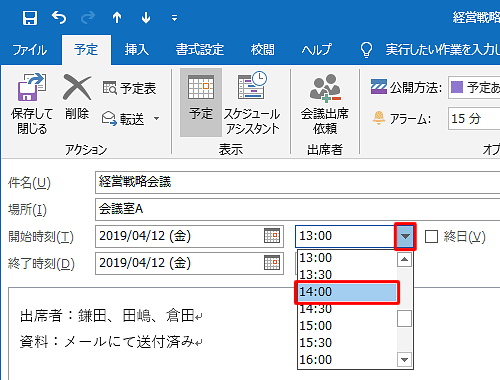The width and height of the screenshot is (500, 380).
Task: Open Quick Access Toolbar customize menu
Action: pos(174,18)
